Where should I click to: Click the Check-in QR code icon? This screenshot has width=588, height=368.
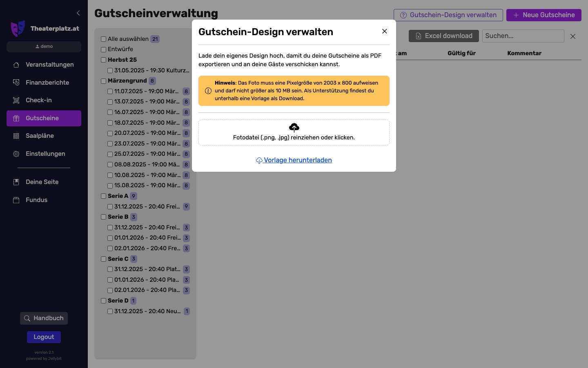pyautogui.click(x=16, y=101)
